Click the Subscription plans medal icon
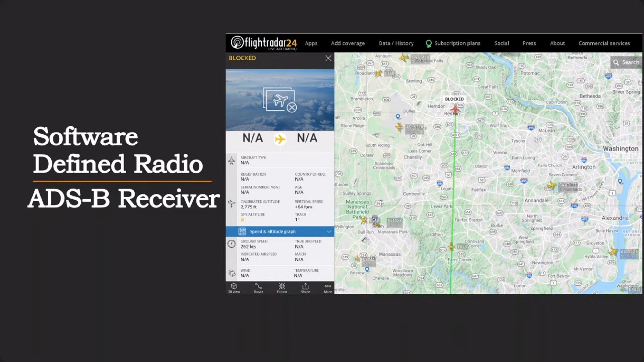The width and height of the screenshot is (644, 362). [429, 44]
